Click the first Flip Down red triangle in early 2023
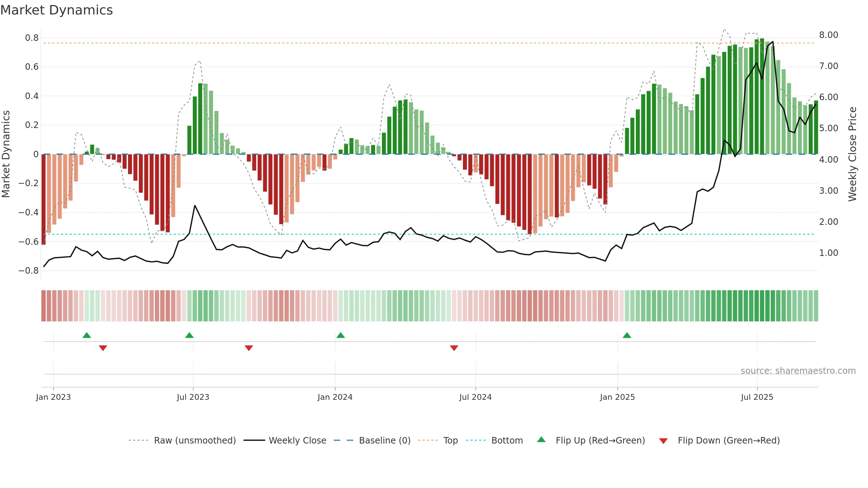The image size is (868, 488). coord(103,348)
